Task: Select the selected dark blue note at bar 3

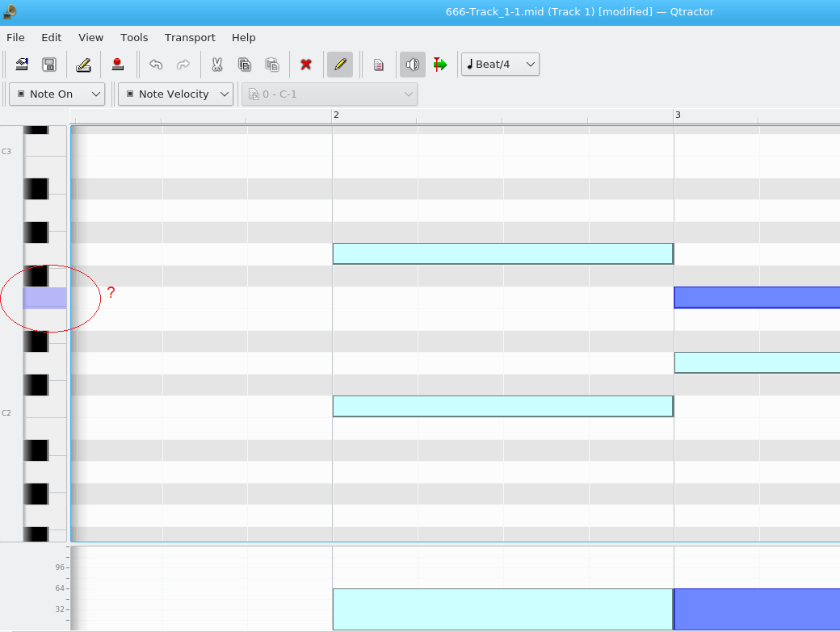Action: tap(757, 298)
